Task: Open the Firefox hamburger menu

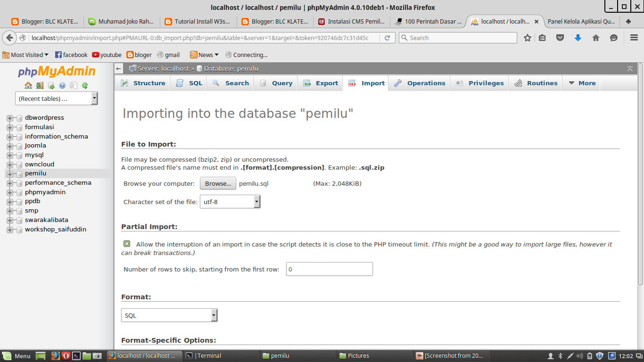Action: 634,38
